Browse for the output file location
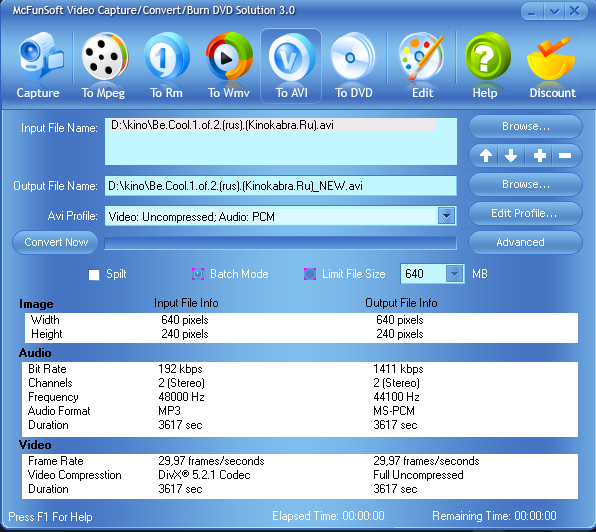This screenshot has height=532, width=596. click(525, 185)
